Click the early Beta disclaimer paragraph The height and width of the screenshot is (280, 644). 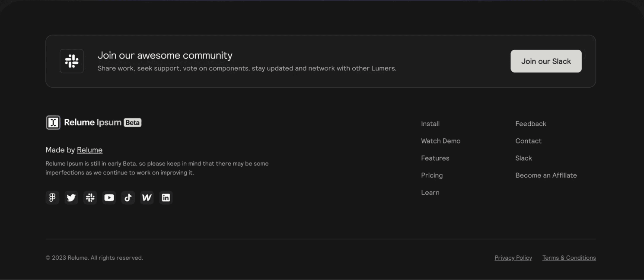coord(157,168)
